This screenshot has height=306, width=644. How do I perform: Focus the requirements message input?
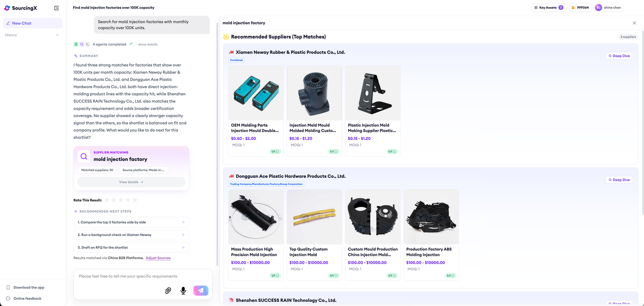pyautogui.click(x=143, y=276)
